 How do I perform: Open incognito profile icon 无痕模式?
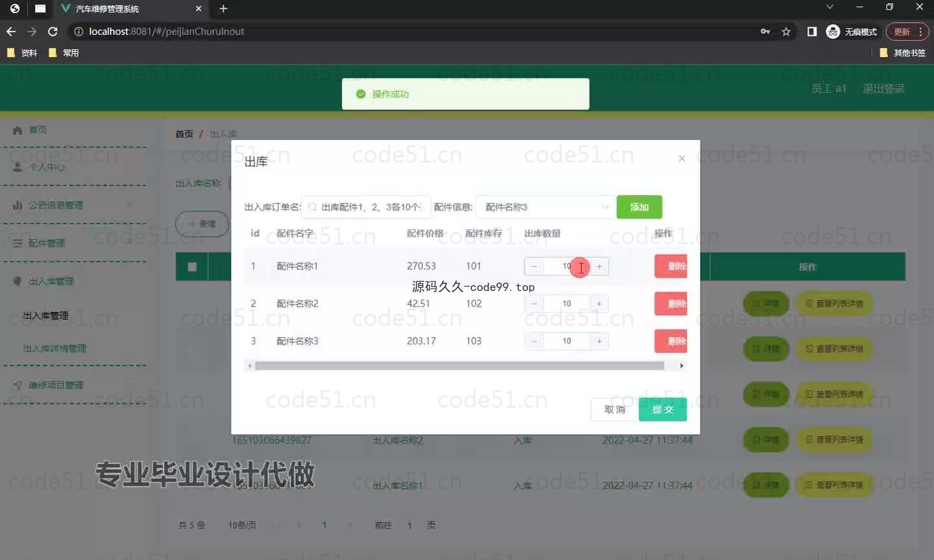[851, 31]
